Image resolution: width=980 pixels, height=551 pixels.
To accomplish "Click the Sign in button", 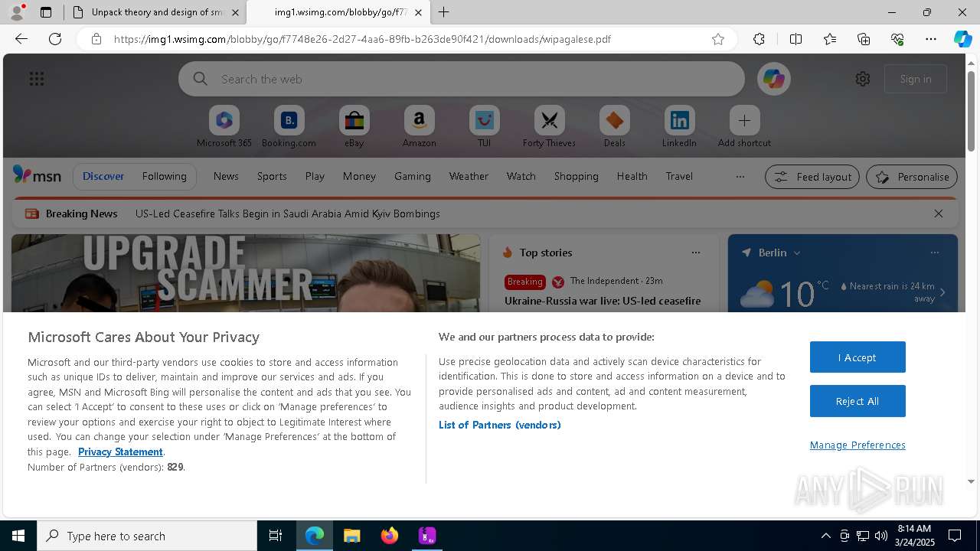I will [916, 79].
